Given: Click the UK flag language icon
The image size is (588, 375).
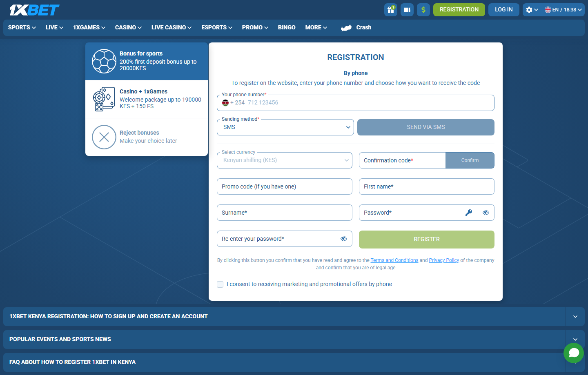Looking at the screenshot, I should pyautogui.click(x=548, y=10).
